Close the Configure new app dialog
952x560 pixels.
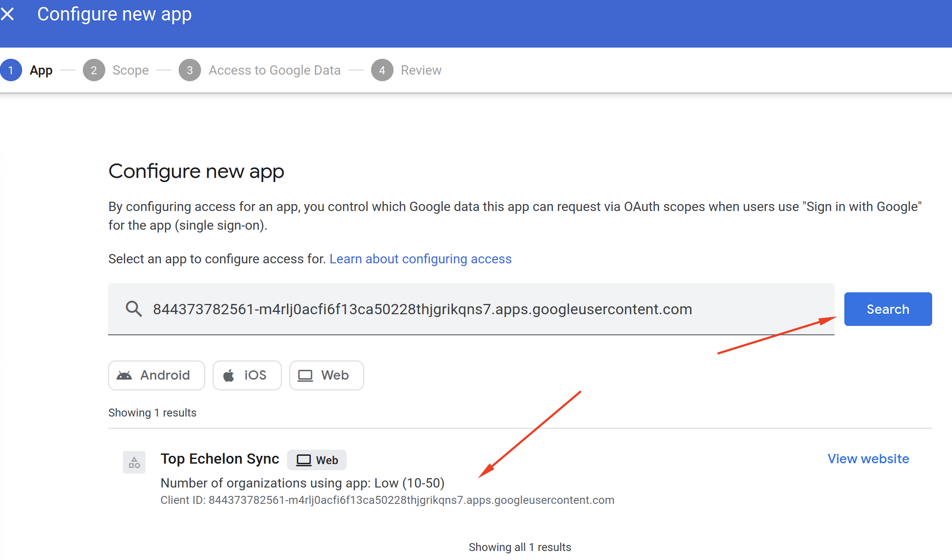(7, 14)
